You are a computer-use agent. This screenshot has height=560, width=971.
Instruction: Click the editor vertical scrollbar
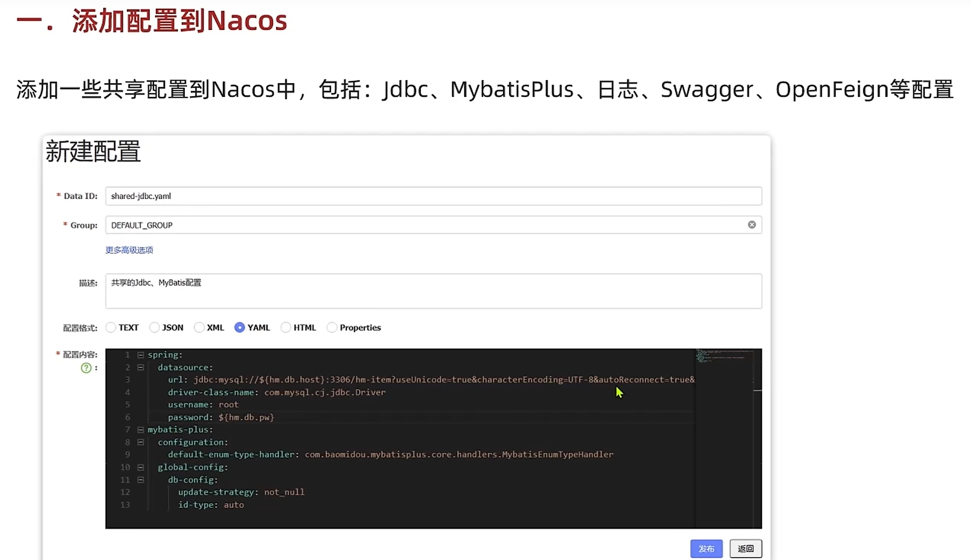coord(757,438)
